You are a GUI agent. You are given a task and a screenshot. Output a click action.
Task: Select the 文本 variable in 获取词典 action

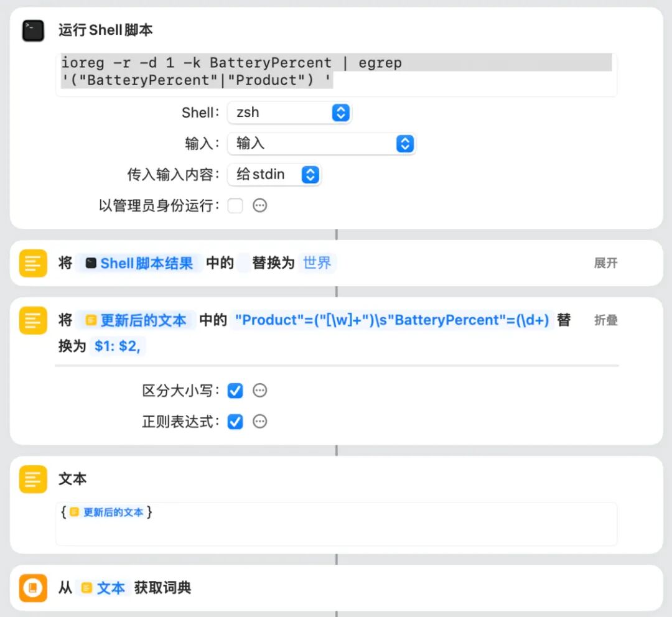pyautogui.click(x=103, y=588)
